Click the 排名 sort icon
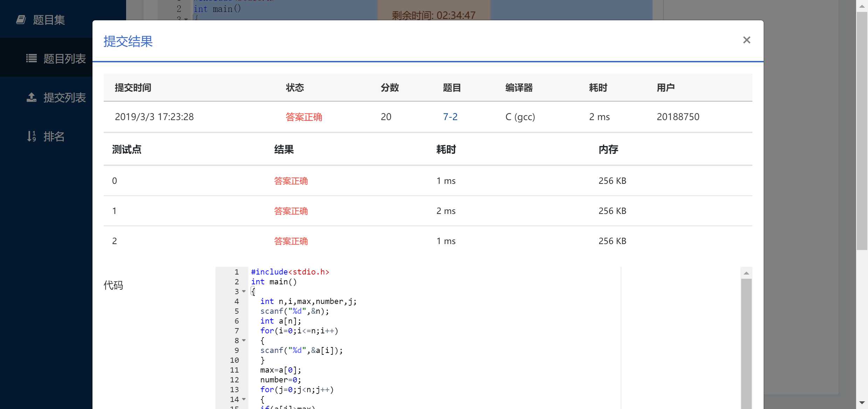This screenshot has height=409, width=868. 32,136
